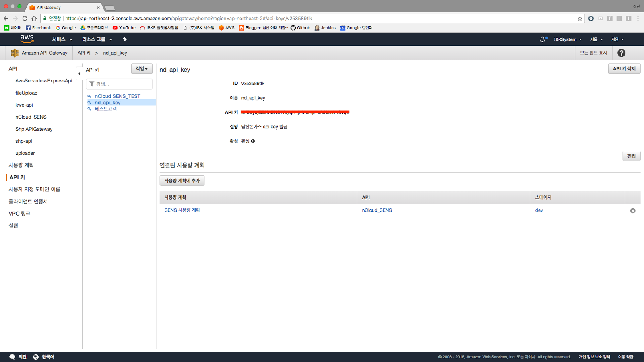Click the filter icon in the search box
Viewport: 644px width, 362px height.
92,84
